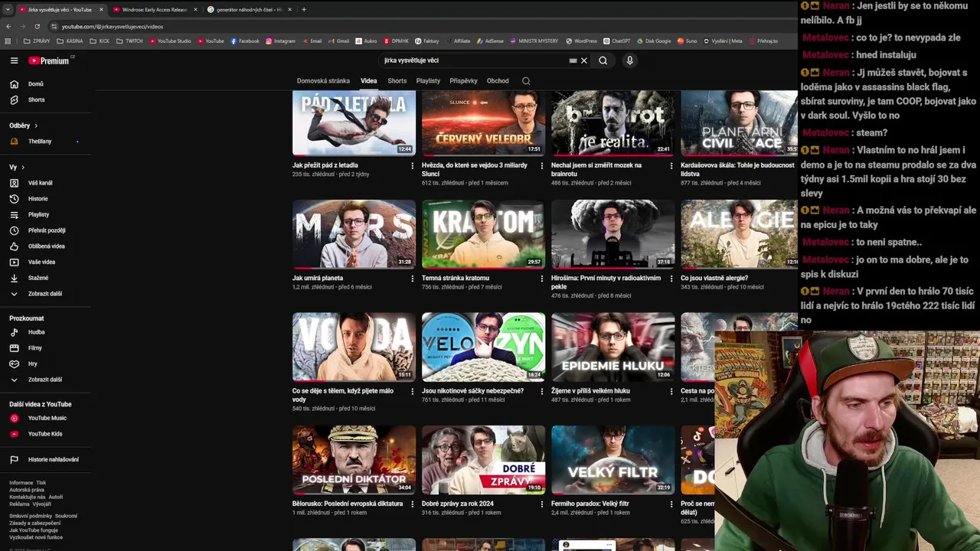Click the magnifier search button

[603, 60]
